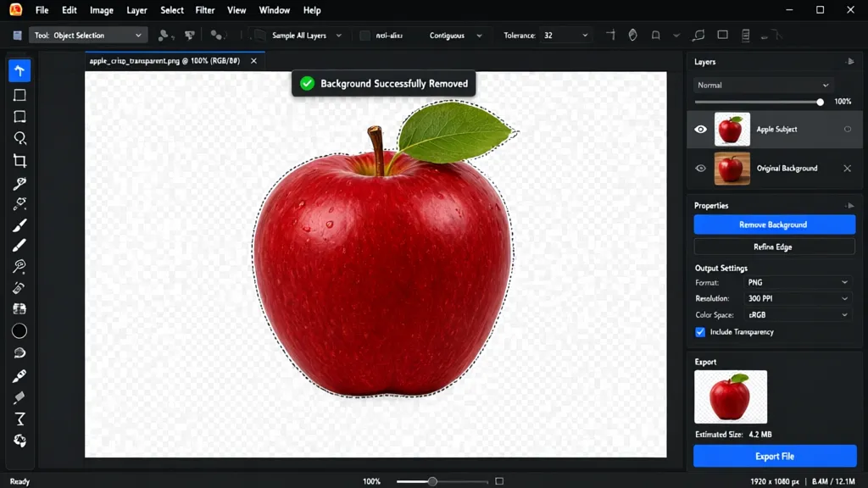The height and width of the screenshot is (488, 868).
Task: Open the Filter menu
Action: click(x=205, y=10)
